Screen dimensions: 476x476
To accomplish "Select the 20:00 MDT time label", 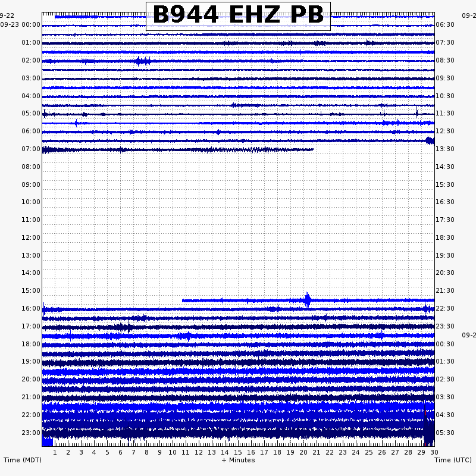I will pyautogui.click(x=31, y=379).
